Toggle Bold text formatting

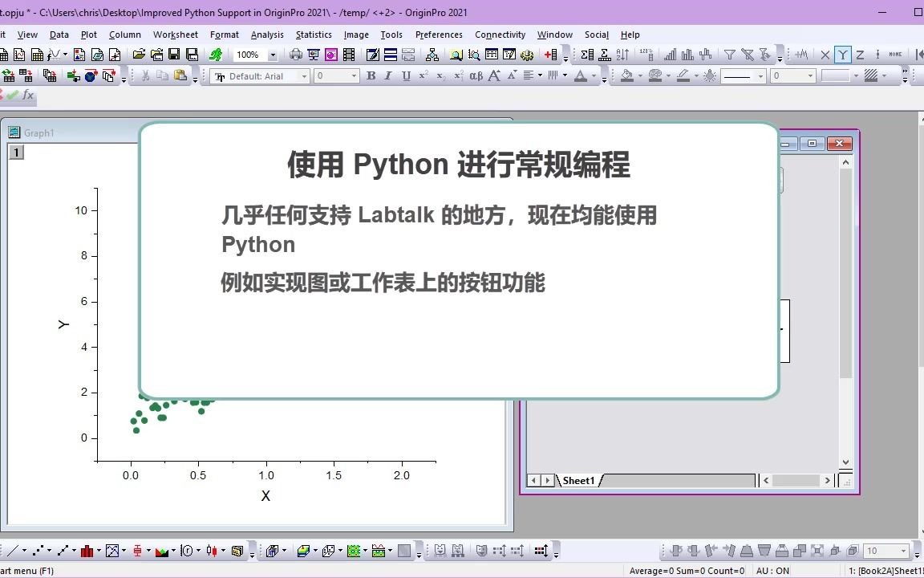(371, 75)
